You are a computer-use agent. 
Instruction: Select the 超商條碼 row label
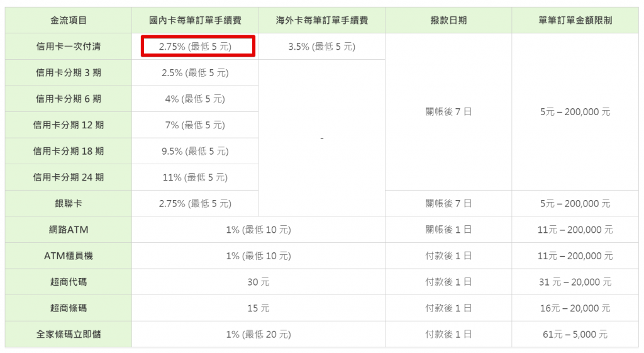[68, 308]
